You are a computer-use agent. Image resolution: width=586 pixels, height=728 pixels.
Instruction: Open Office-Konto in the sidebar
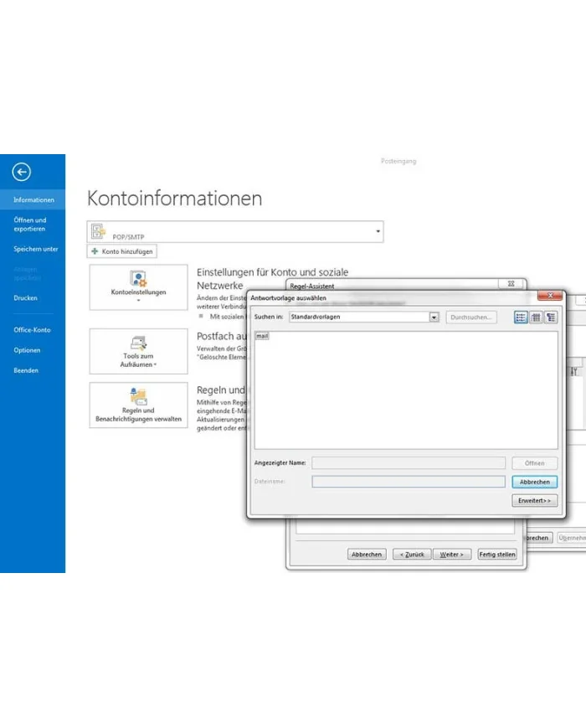33,329
